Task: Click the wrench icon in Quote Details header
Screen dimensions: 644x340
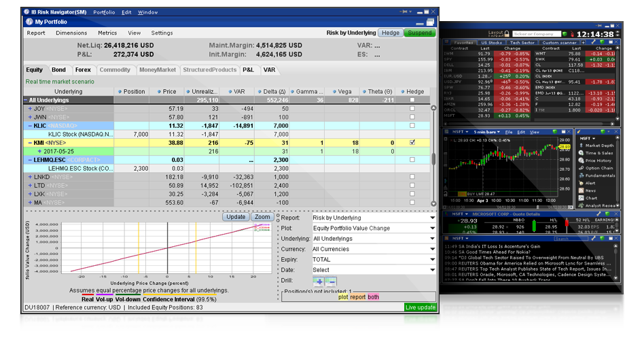Action: point(599,214)
